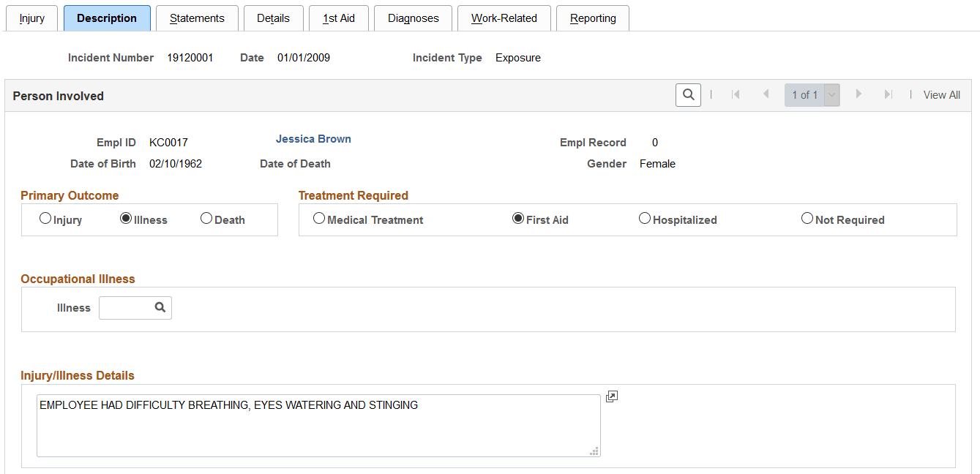Select Medical Treatment as treatment required

point(318,217)
